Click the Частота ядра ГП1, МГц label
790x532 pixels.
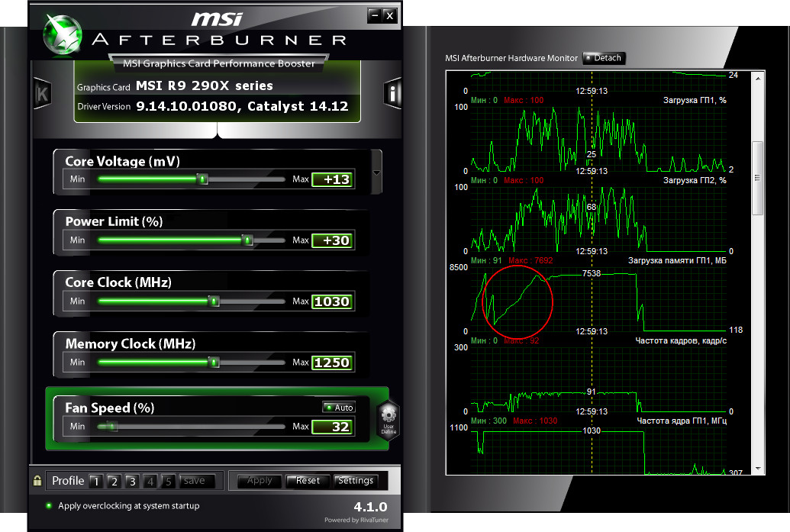[x=682, y=421]
